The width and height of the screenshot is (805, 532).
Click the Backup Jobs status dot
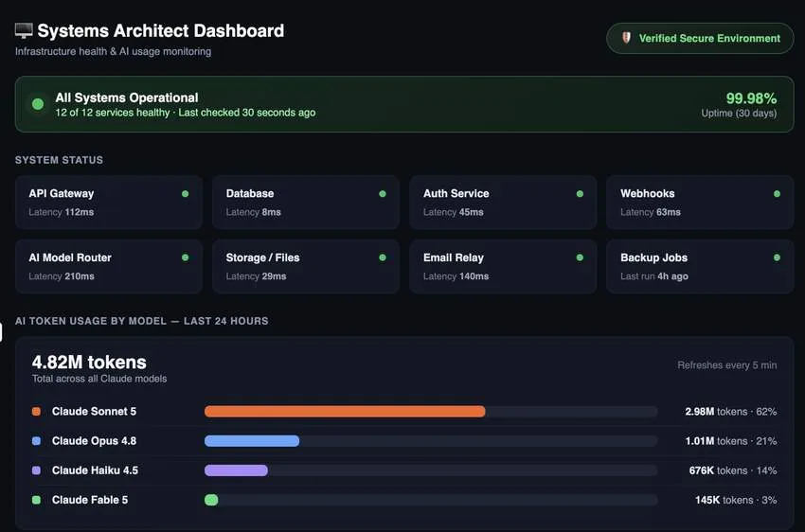click(x=777, y=257)
